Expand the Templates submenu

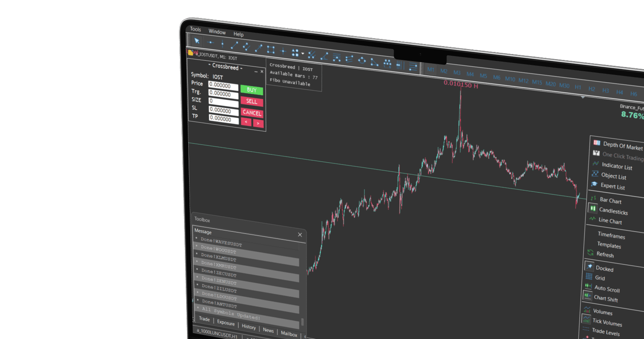(609, 246)
